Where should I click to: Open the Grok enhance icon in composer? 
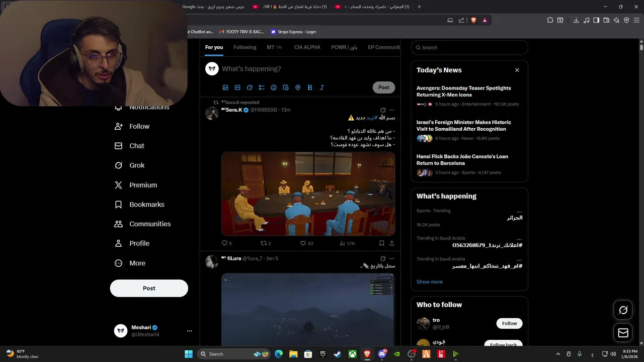tap(250, 87)
